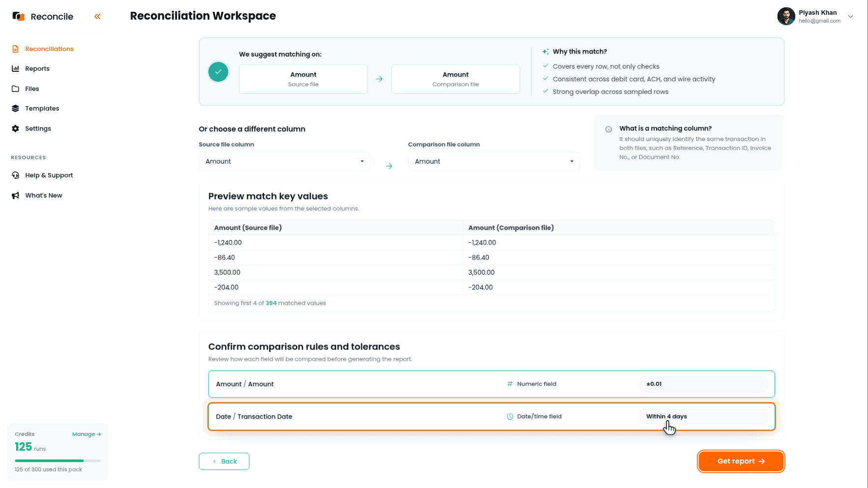This screenshot has height=488, width=868.
Task: Open the Manage credits link
Action: [87, 434]
